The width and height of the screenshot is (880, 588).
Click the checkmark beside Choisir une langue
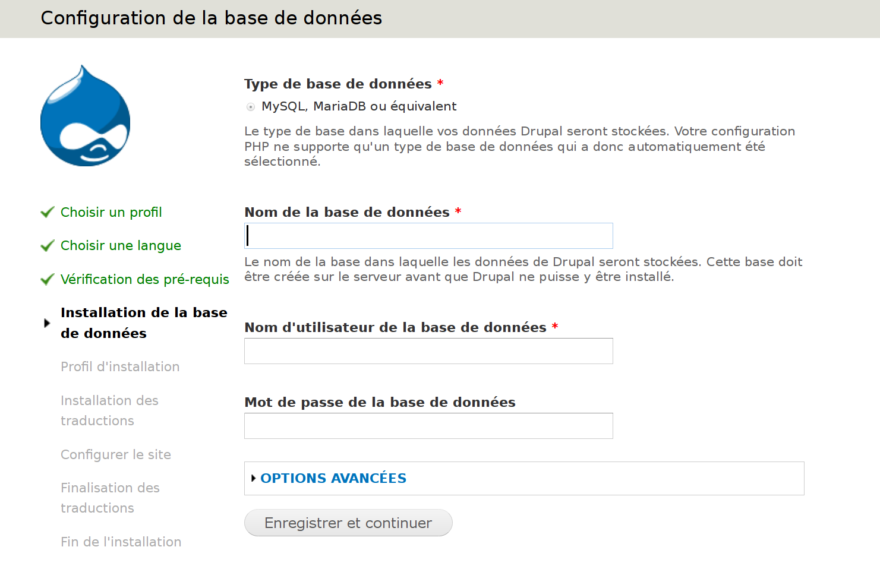(x=48, y=246)
